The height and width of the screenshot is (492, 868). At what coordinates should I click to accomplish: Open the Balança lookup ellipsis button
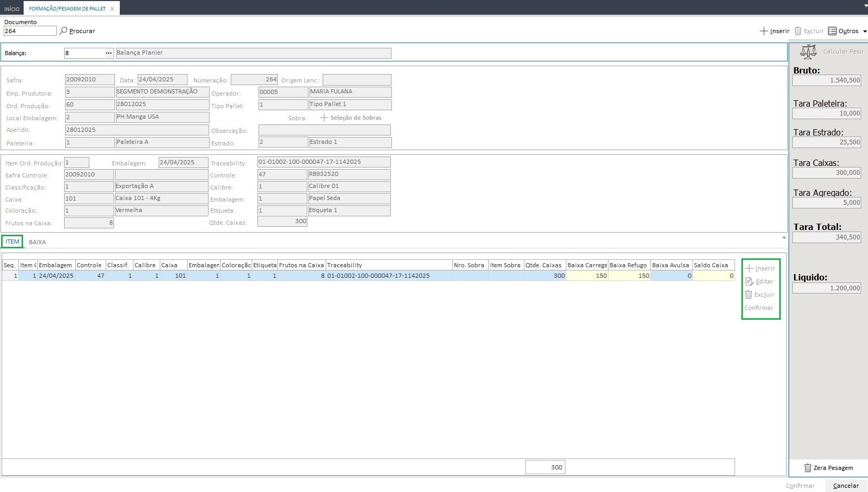(109, 53)
